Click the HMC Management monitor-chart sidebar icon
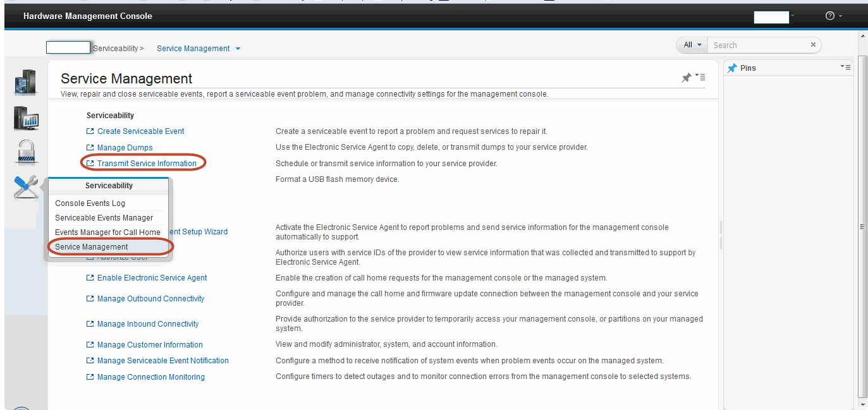This screenshot has width=868, height=410. 26,118
